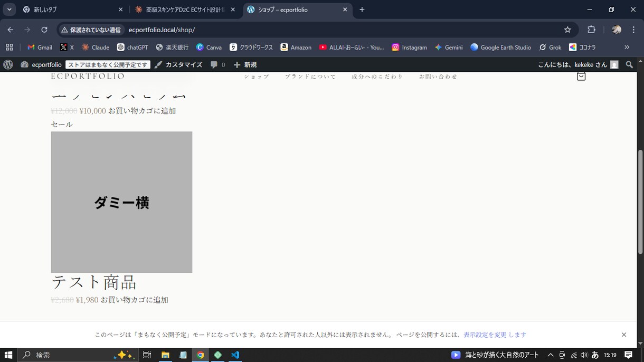Open the tab search dropdown arrow
This screenshot has width=644, height=362.
(10, 9)
